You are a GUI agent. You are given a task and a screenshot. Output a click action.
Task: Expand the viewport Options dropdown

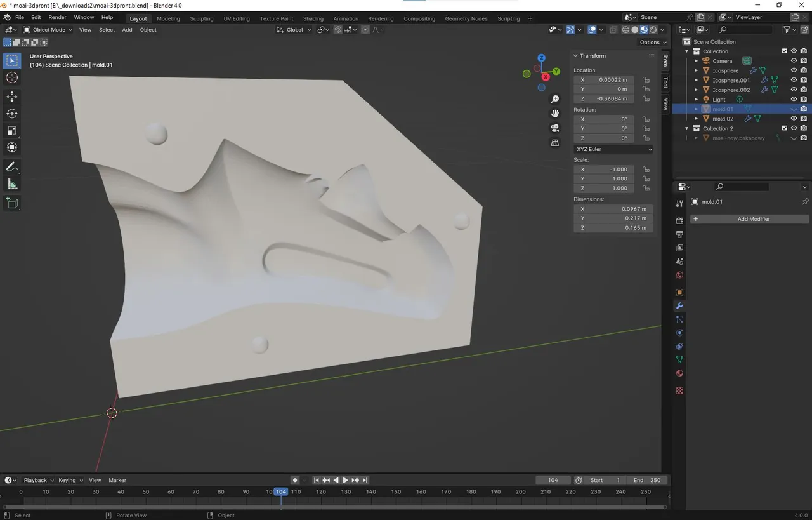[653, 43]
